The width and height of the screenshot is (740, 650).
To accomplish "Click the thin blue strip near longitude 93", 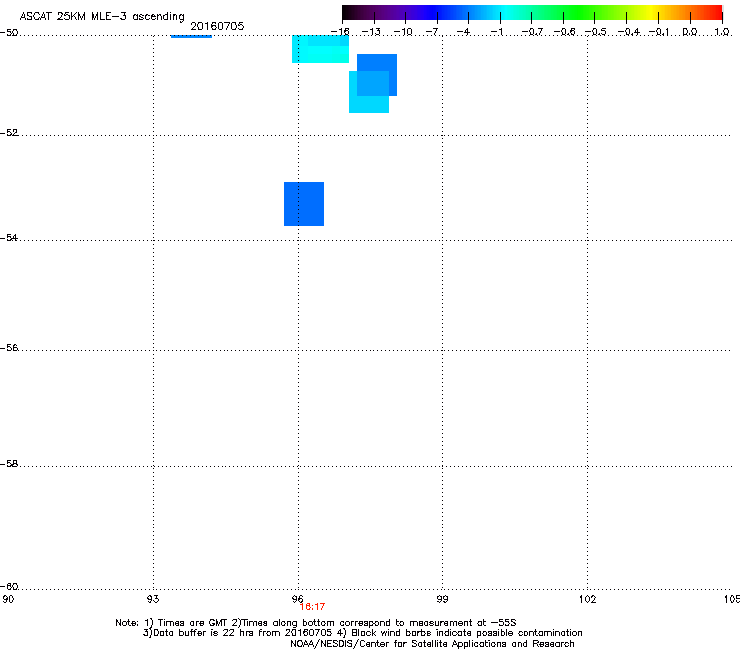I will coord(191,36).
